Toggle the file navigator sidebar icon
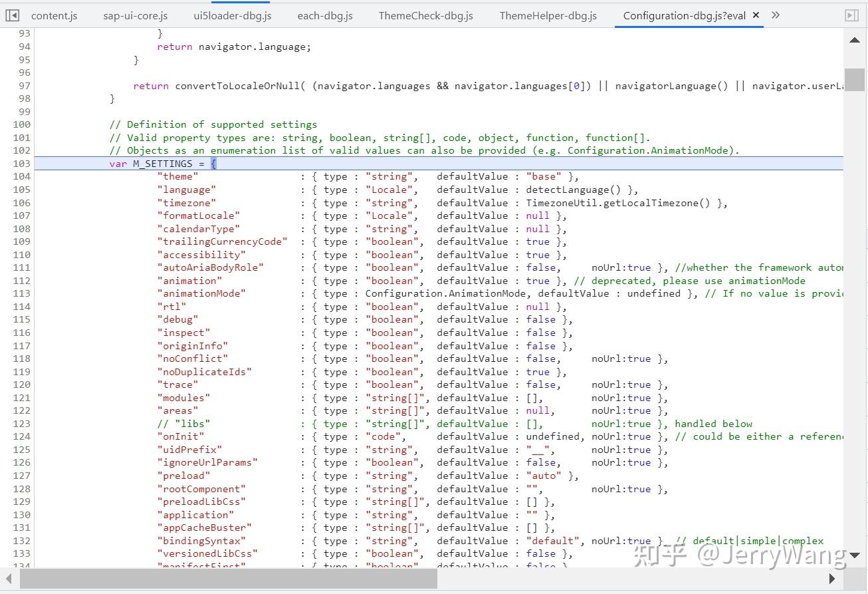The width and height of the screenshot is (868, 594). click(x=12, y=15)
